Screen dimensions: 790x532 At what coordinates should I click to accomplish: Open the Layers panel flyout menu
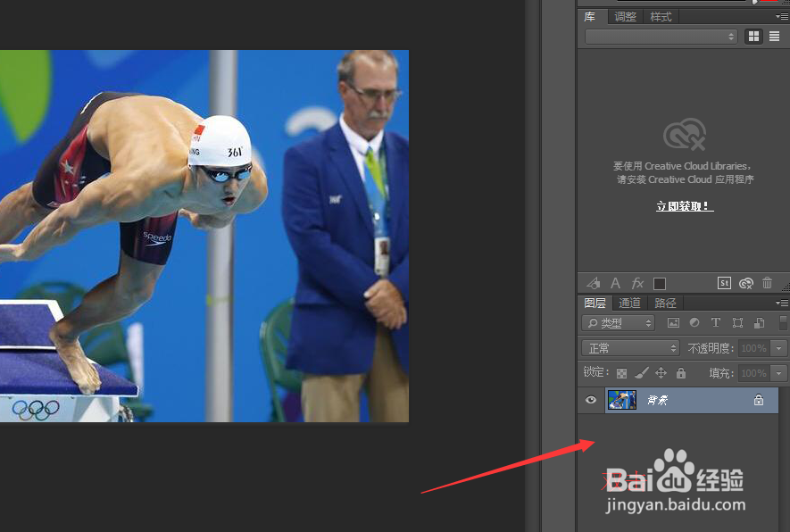point(782,303)
